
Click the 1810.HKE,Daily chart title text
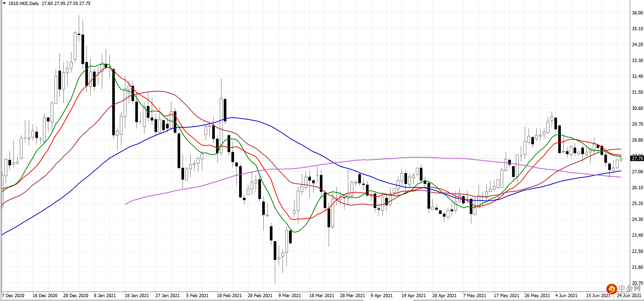pos(24,4)
